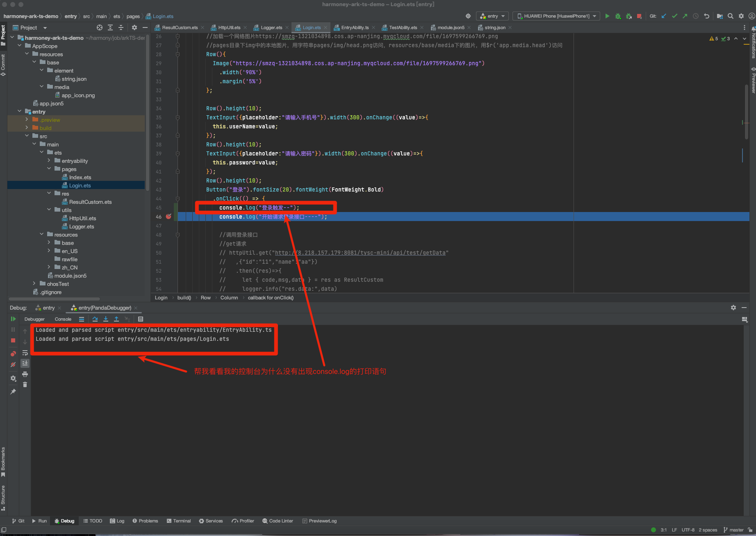Toggle breakpoint on line 46

(x=169, y=217)
